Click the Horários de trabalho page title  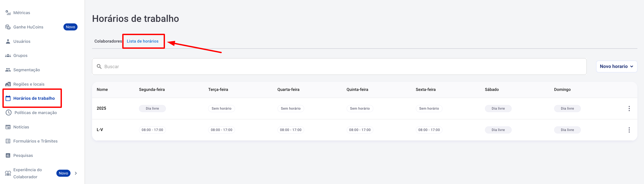[x=135, y=19]
